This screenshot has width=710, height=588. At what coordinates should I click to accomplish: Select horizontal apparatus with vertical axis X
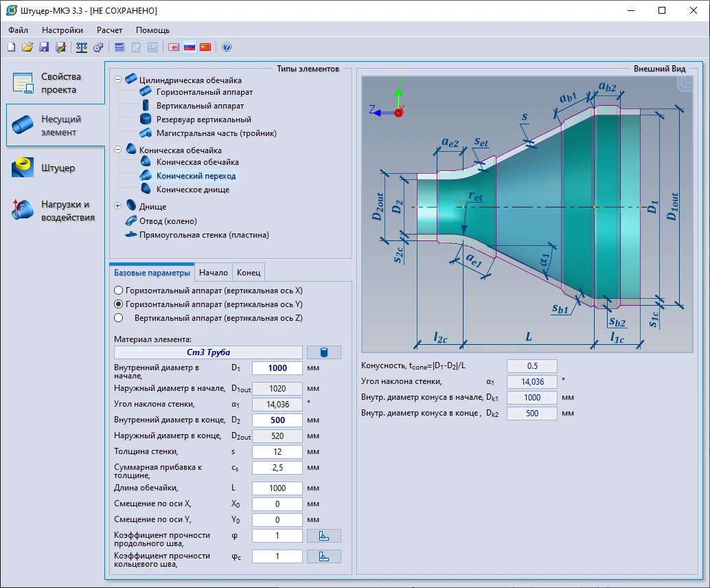[119, 291]
